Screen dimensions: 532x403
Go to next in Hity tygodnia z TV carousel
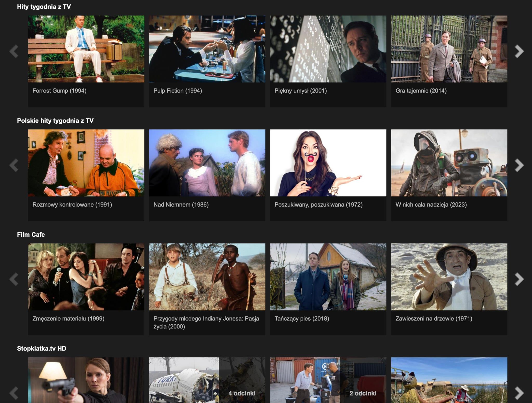(519, 51)
